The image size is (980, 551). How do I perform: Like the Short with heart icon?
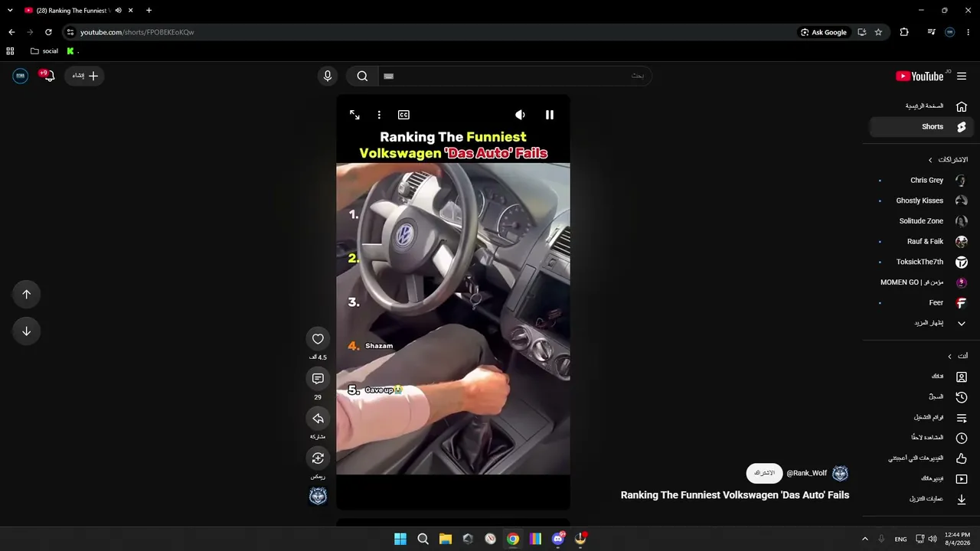318,339
